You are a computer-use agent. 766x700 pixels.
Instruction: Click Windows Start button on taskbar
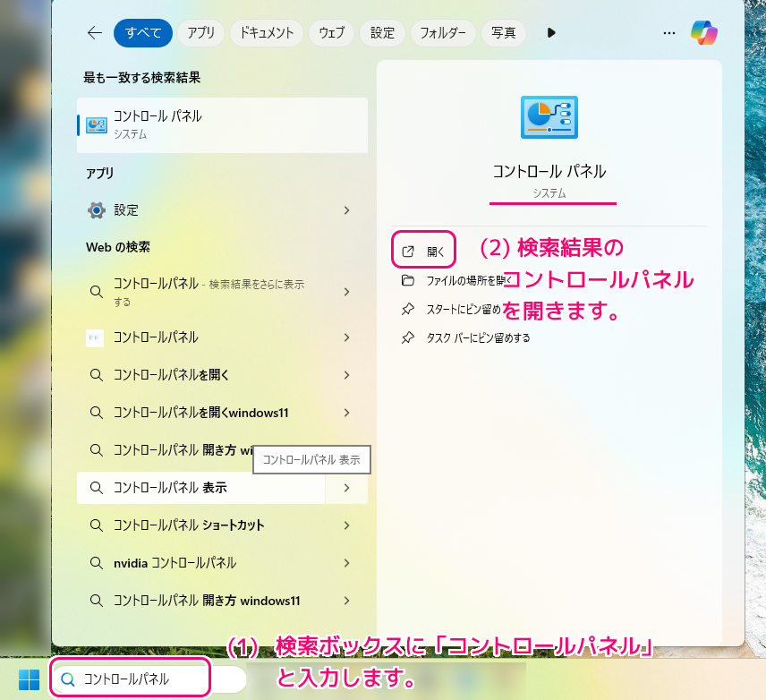pos(29,679)
